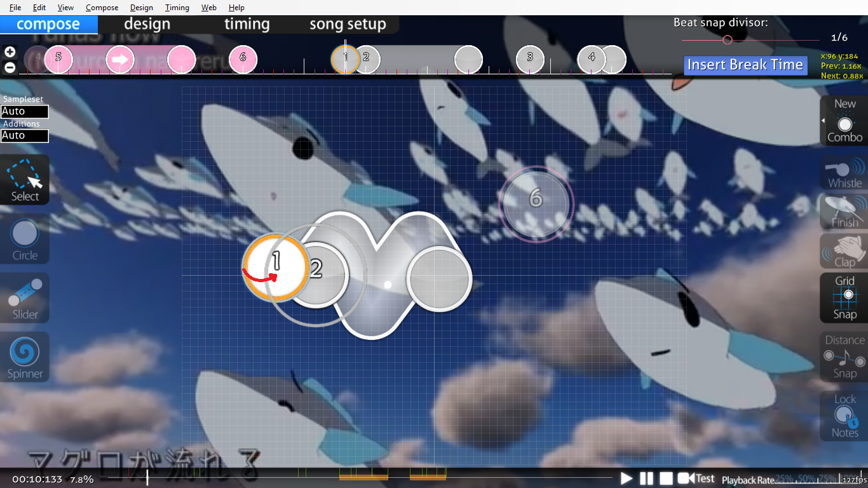Select gray circle 4 in the timeline
Viewport: 868px width, 488px height.
592,59
